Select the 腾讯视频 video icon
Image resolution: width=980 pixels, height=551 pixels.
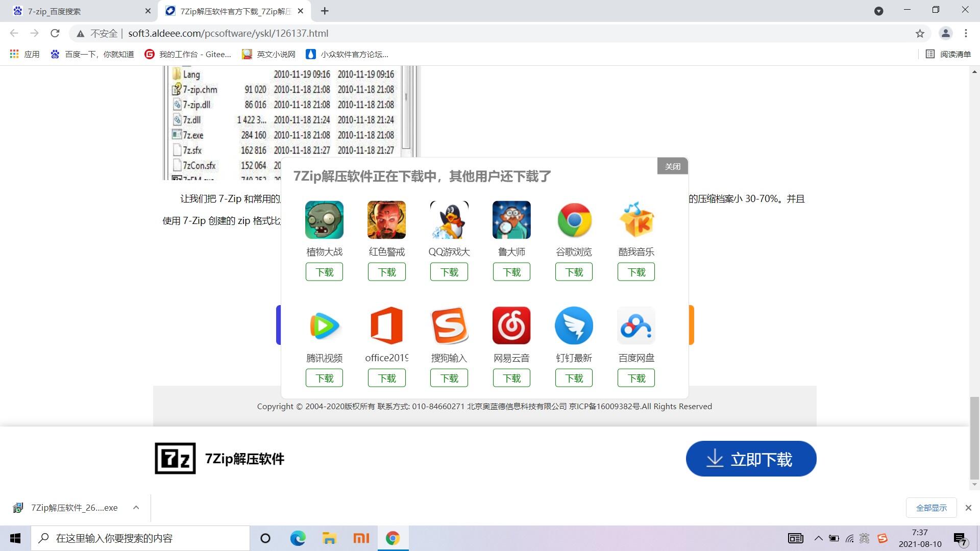click(324, 325)
